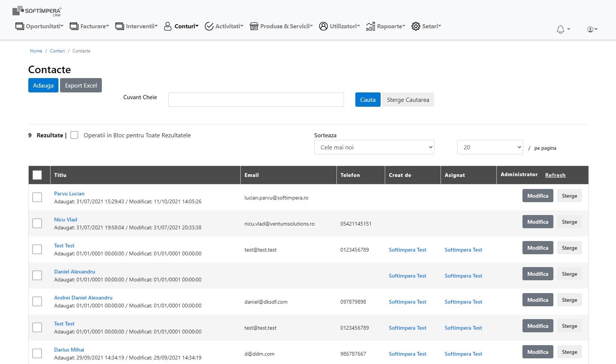The width and height of the screenshot is (616, 364).
Task: Click the Activitati checkmark icon
Action: coord(209,26)
